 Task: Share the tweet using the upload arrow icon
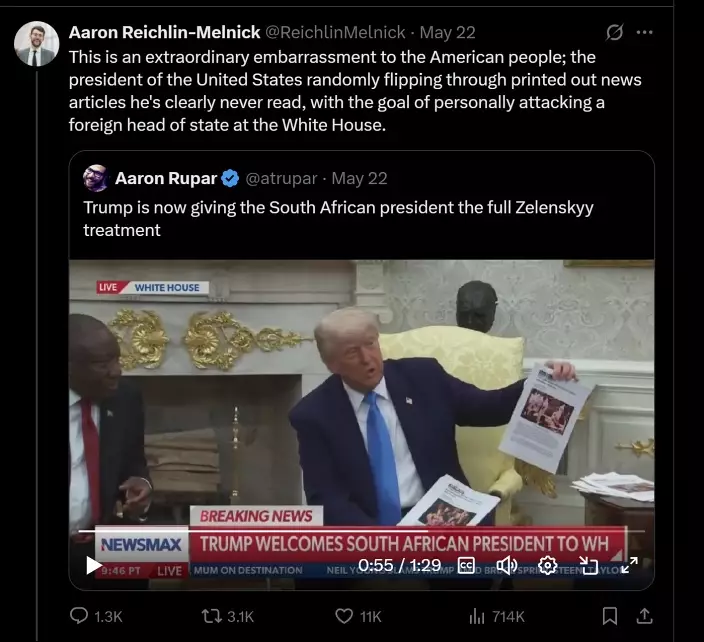tap(644, 616)
